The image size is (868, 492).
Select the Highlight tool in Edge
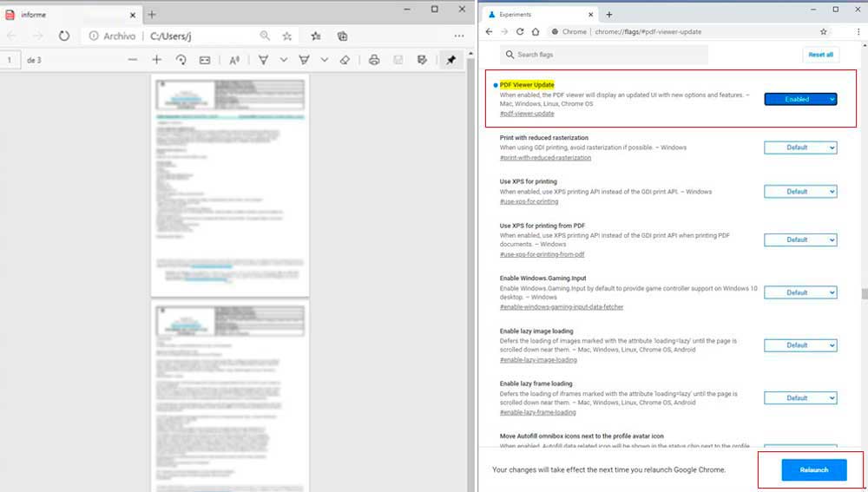click(304, 60)
